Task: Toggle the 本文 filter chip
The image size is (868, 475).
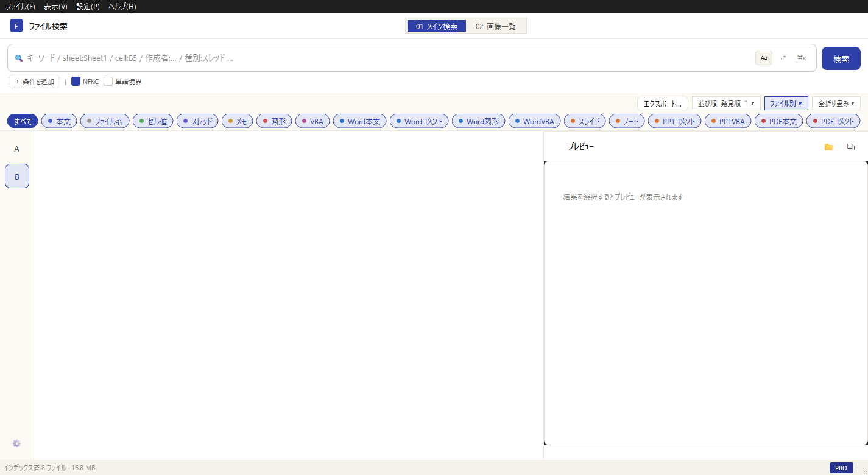Action: [59, 121]
